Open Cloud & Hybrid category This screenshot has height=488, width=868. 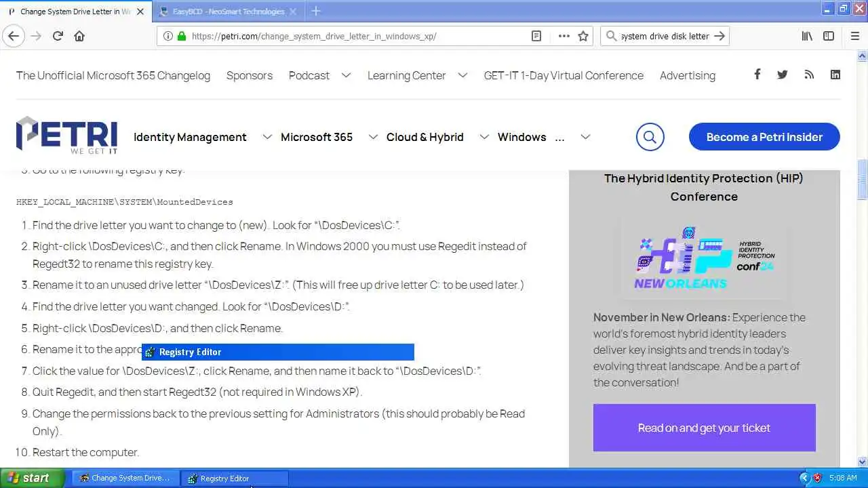[x=425, y=137]
